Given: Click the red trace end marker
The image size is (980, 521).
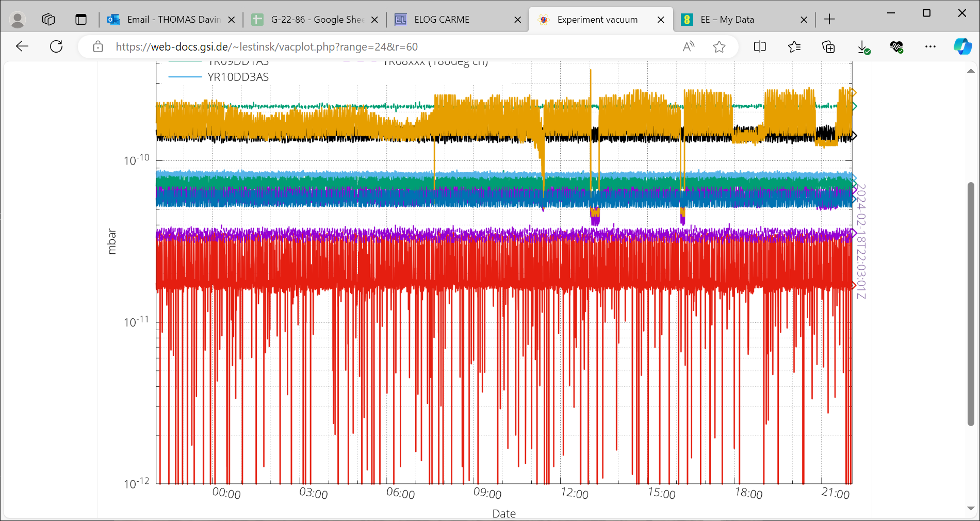Looking at the screenshot, I should pyautogui.click(x=854, y=285).
